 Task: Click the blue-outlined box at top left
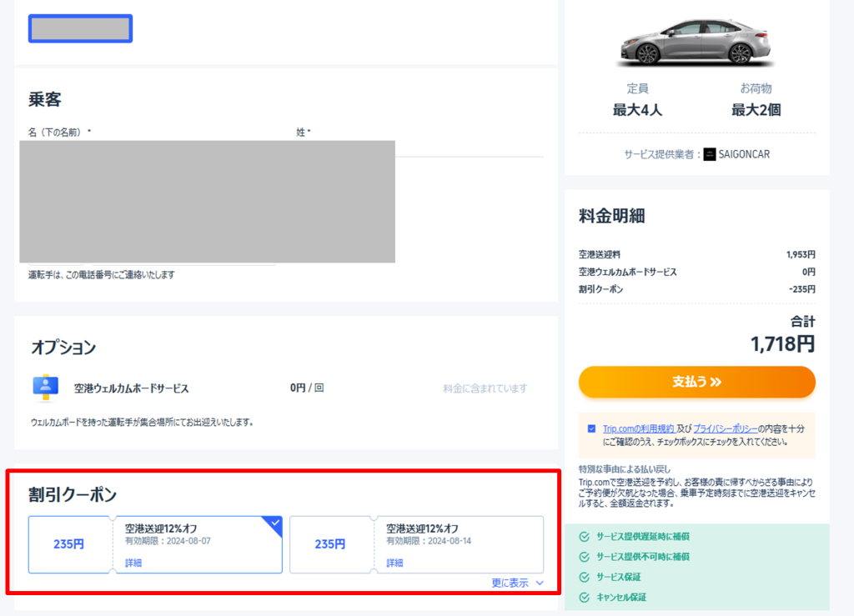80,28
